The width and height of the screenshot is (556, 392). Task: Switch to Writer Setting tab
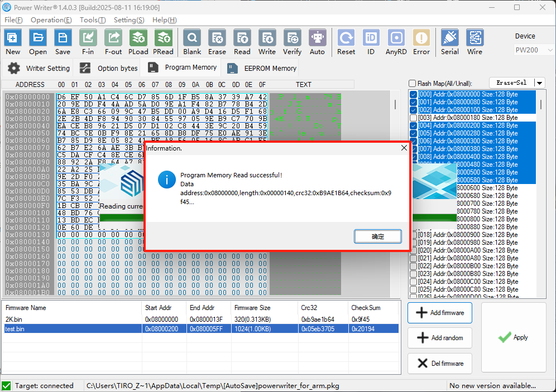click(x=39, y=68)
